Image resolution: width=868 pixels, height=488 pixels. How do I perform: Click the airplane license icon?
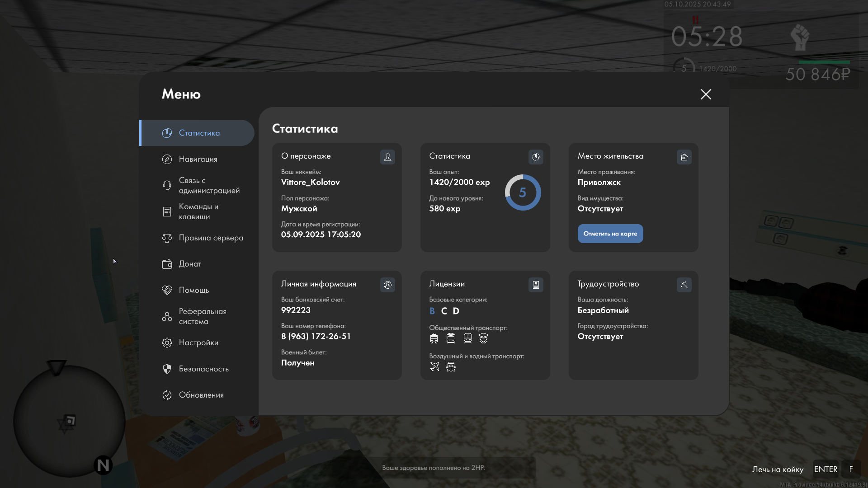434,366
